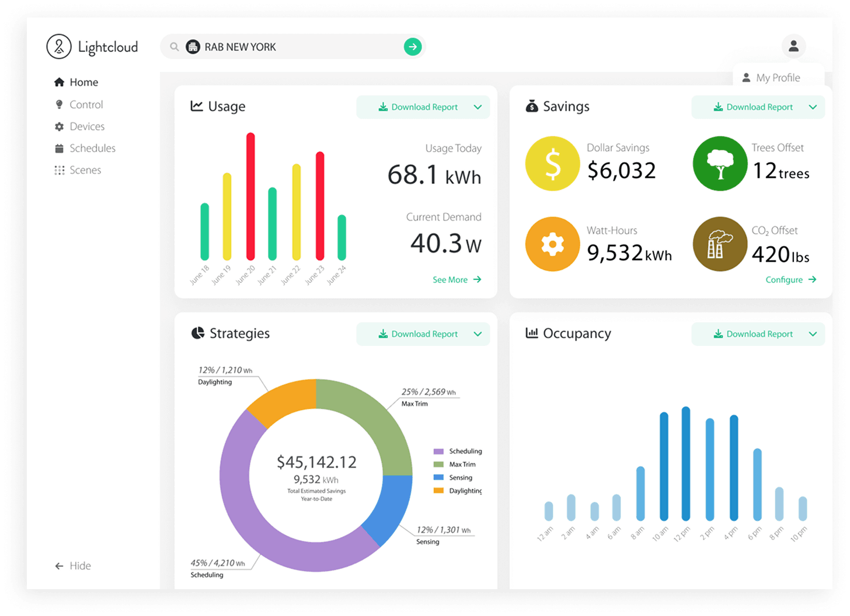Image resolution: width=850 pixels, height=616 pixels.
Task: Click the Watt-Hours gear icon
Action: [x=552, y=244]
